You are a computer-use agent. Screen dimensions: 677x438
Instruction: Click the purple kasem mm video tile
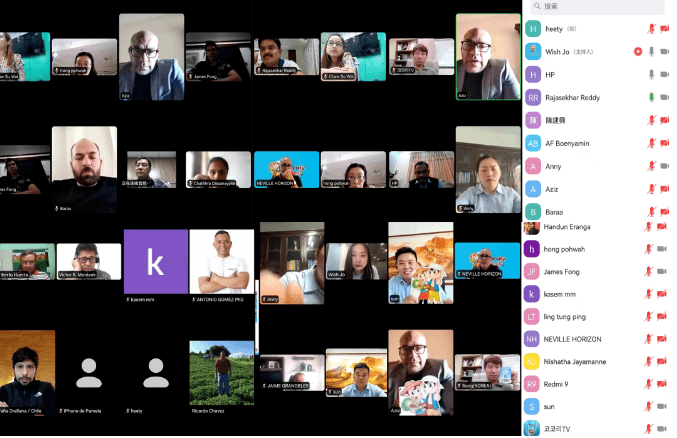[155, 262]
